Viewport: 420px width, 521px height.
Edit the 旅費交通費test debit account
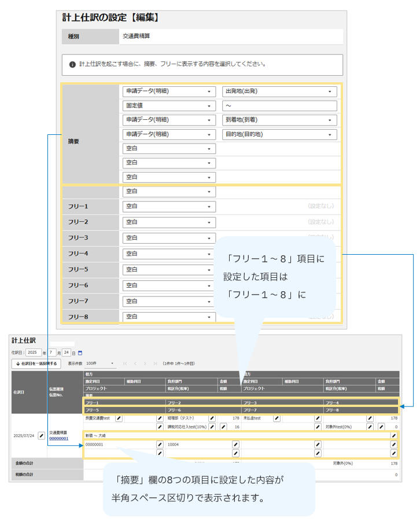click(x=119, y=418)
